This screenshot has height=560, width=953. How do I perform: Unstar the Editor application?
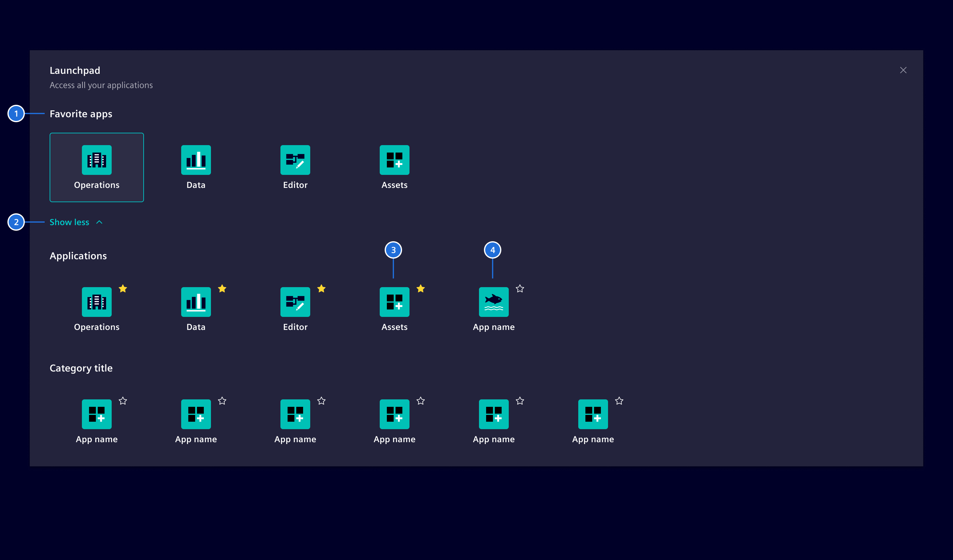coord(321,288)
